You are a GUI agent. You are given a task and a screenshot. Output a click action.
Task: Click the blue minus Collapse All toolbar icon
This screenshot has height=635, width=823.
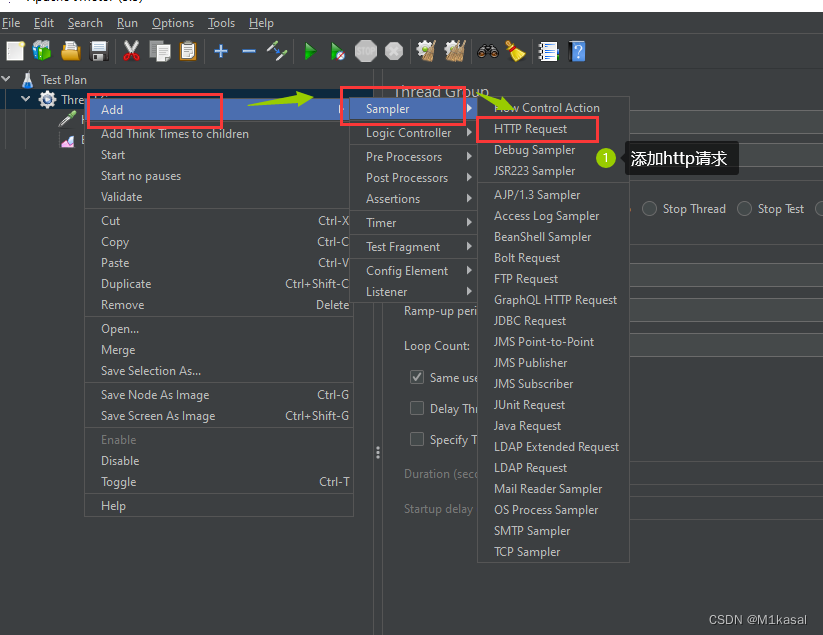(249, 51)
